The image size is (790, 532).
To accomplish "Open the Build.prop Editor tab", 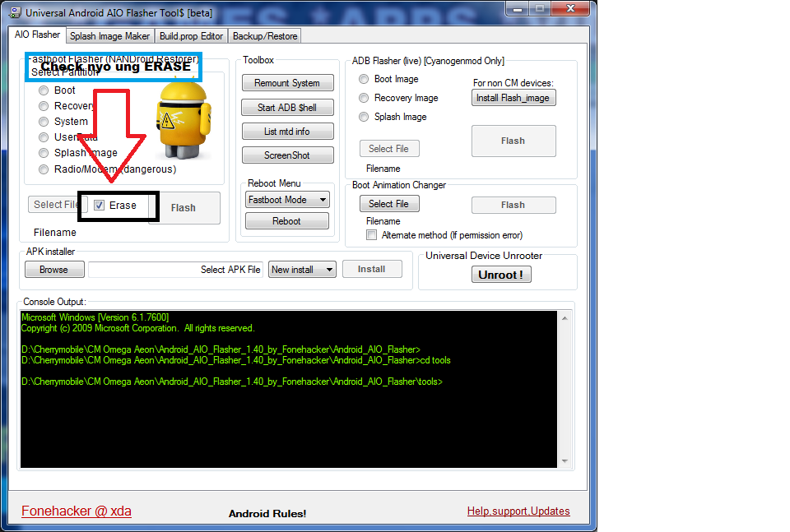I will click(x=191, y=36).
